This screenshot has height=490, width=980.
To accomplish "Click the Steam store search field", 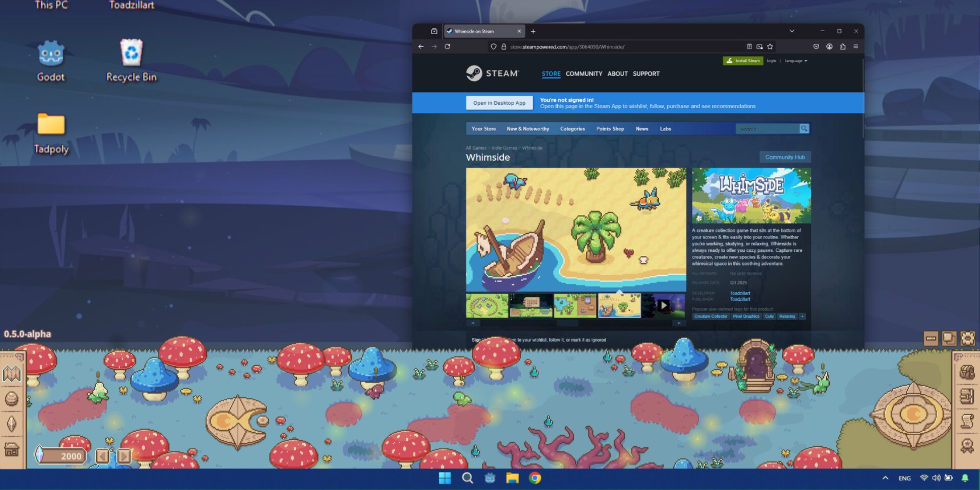I will point(767,129).
